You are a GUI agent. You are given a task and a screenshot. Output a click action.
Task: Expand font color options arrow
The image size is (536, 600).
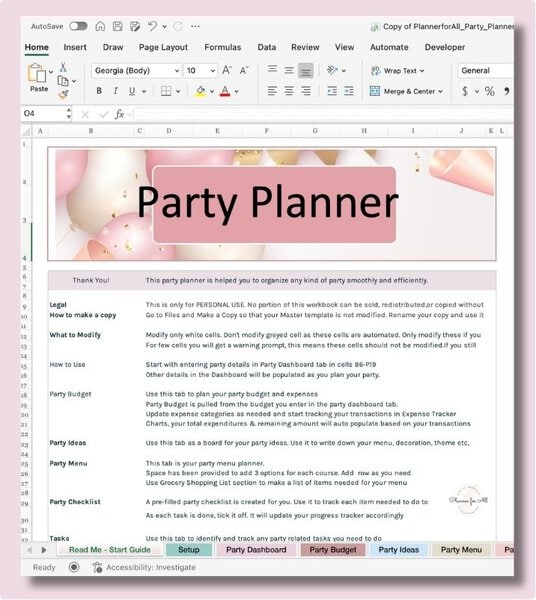pyautogui.click(x=237, y=91)
